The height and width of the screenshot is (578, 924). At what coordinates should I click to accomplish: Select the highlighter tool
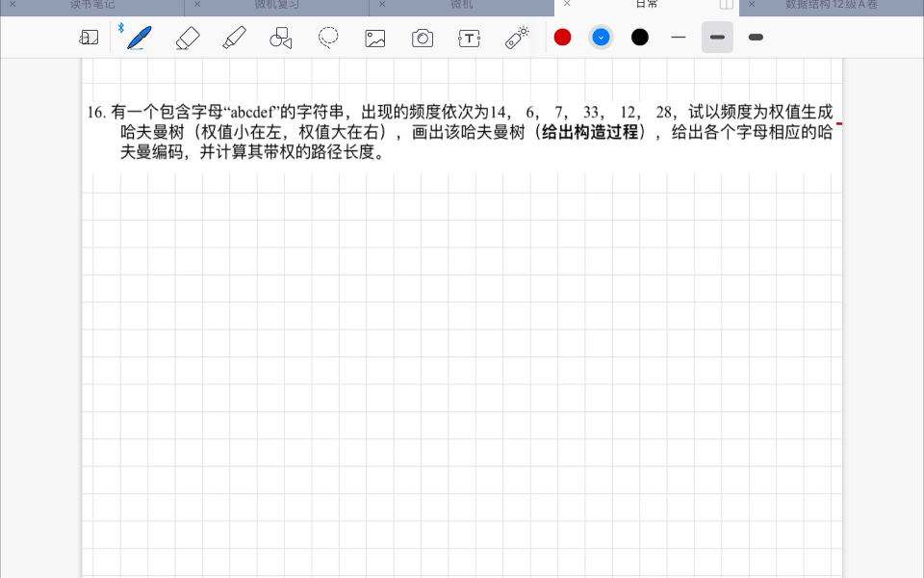[234, 37]
